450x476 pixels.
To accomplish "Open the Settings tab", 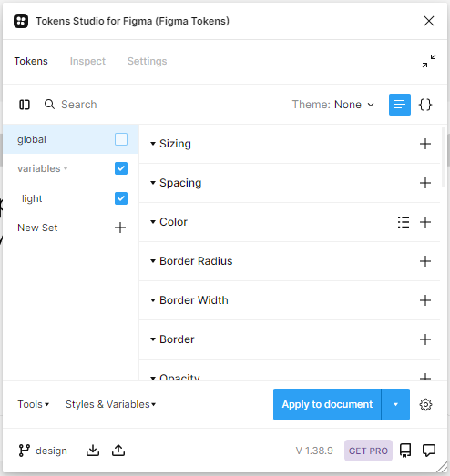I will [147, 61].
